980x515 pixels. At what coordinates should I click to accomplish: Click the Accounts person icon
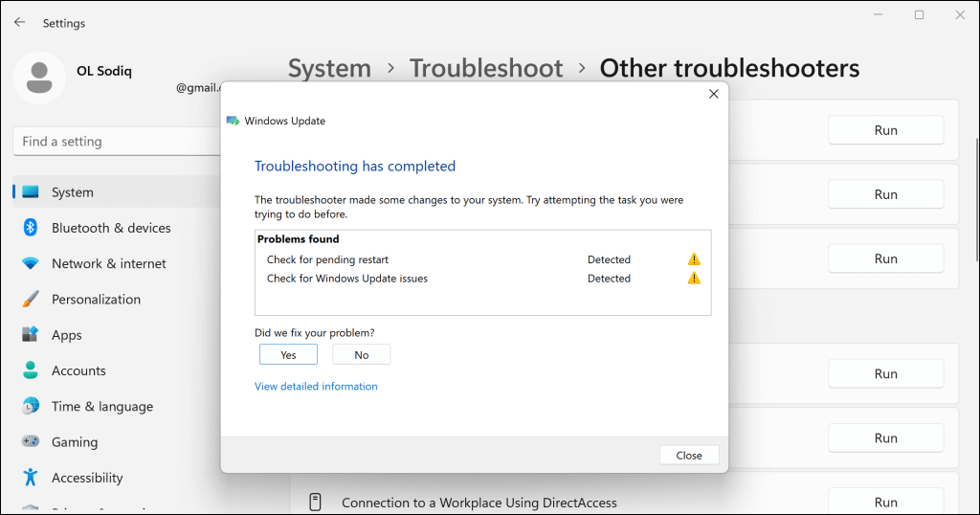coord(31,370)
